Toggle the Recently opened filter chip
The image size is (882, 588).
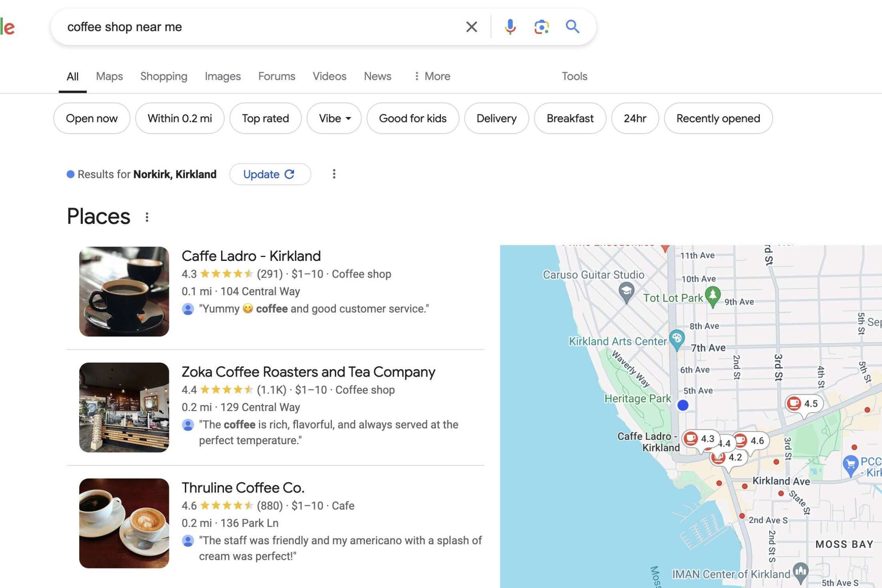pyautogui.click(x=718, y=118)
